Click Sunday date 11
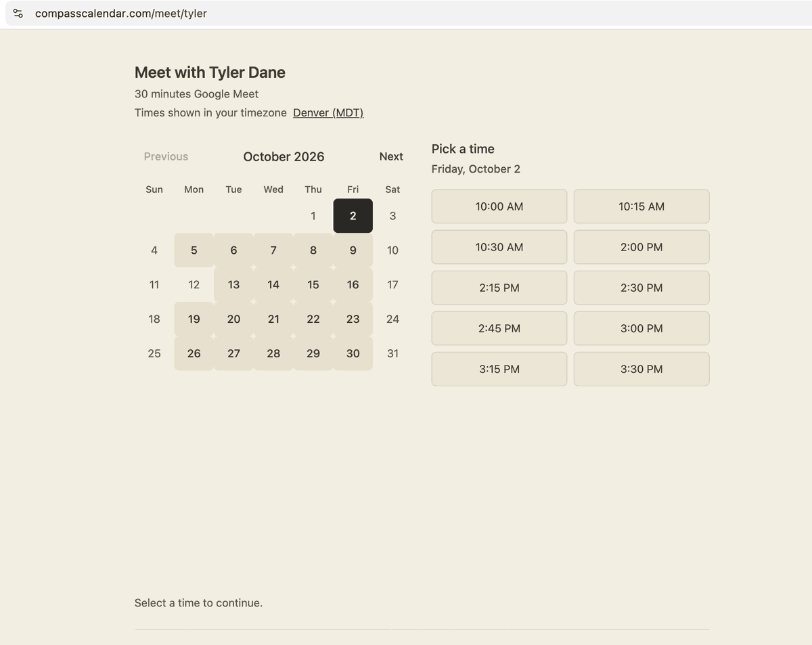The width and height of the screenshot is (812, 645). pos(154,285)
